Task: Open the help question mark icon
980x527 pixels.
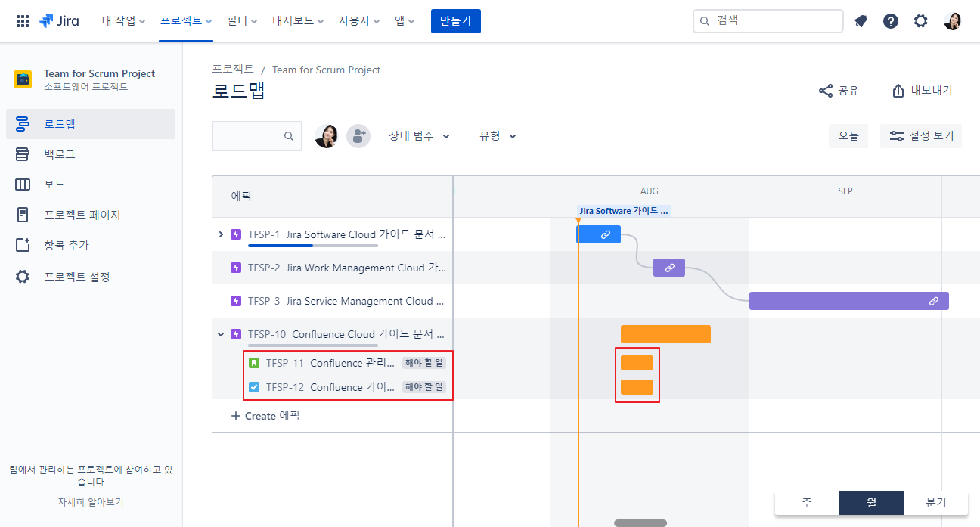Action: coord(891,21)
